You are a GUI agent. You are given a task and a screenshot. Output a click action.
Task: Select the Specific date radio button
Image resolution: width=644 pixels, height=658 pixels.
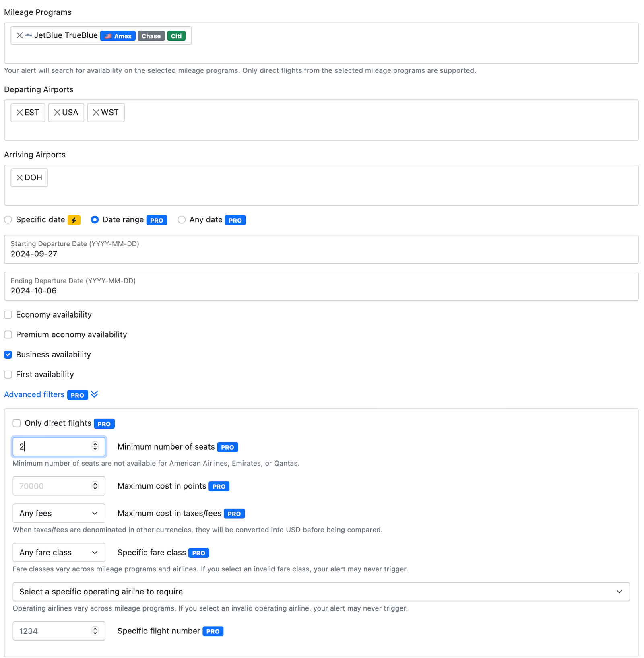point(8,220)
